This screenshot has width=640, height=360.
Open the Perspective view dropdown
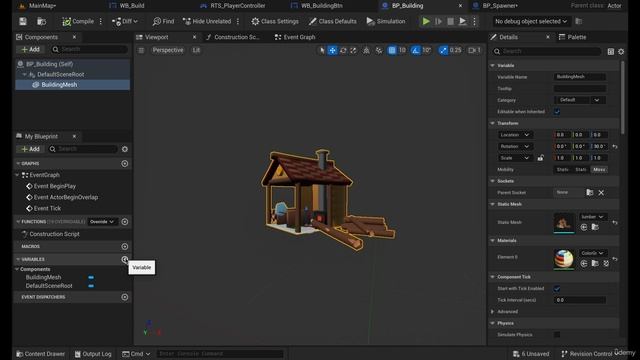(168, 50)
